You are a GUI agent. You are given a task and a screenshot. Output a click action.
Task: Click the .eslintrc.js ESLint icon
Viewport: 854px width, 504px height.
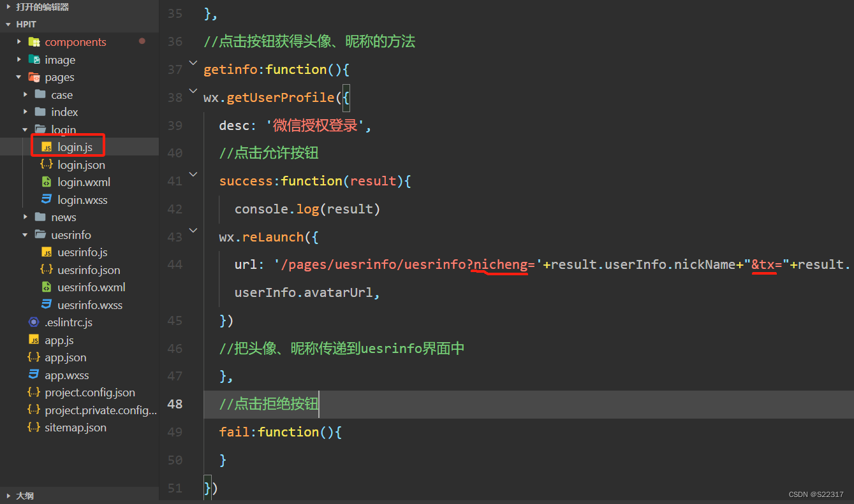(x=34, y=322)
